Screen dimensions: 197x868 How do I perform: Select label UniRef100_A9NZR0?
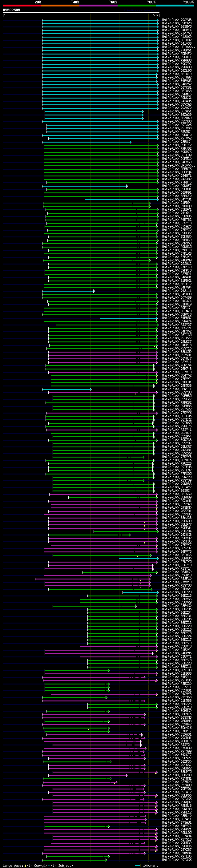177,478
